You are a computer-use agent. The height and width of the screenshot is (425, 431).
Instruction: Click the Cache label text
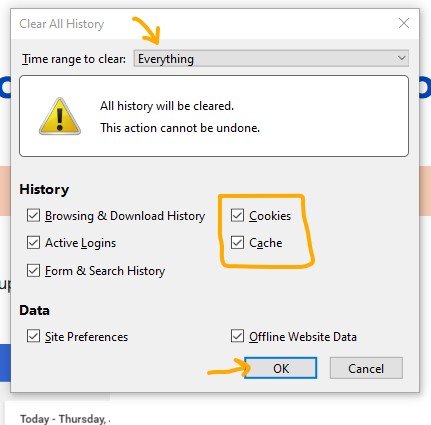point(266,243)
